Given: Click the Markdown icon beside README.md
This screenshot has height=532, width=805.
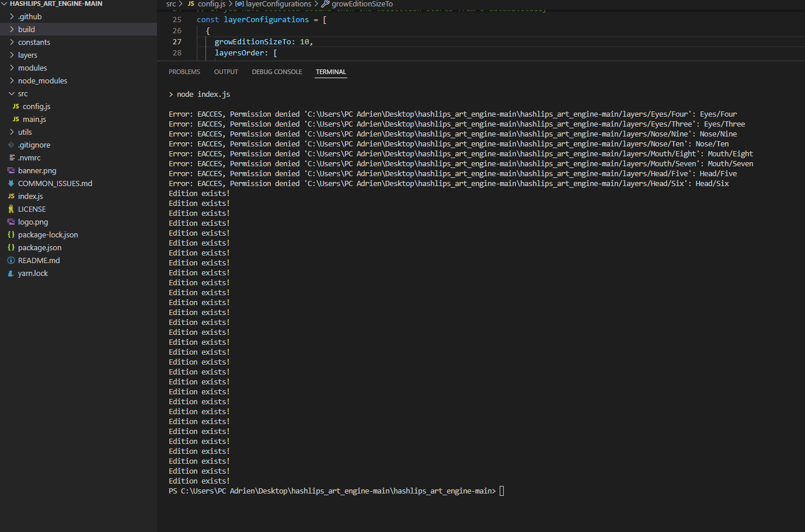Looking at the screenshot, I should tap(12, 260).
